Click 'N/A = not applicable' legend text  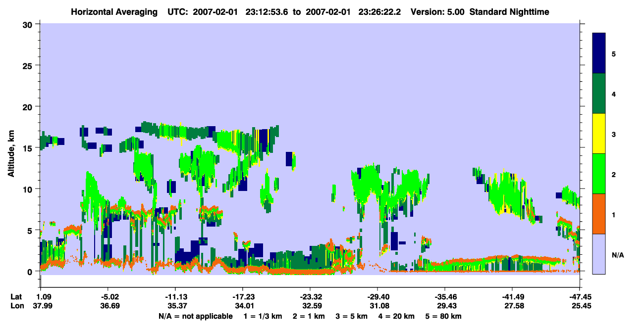[x=195, y=316]
